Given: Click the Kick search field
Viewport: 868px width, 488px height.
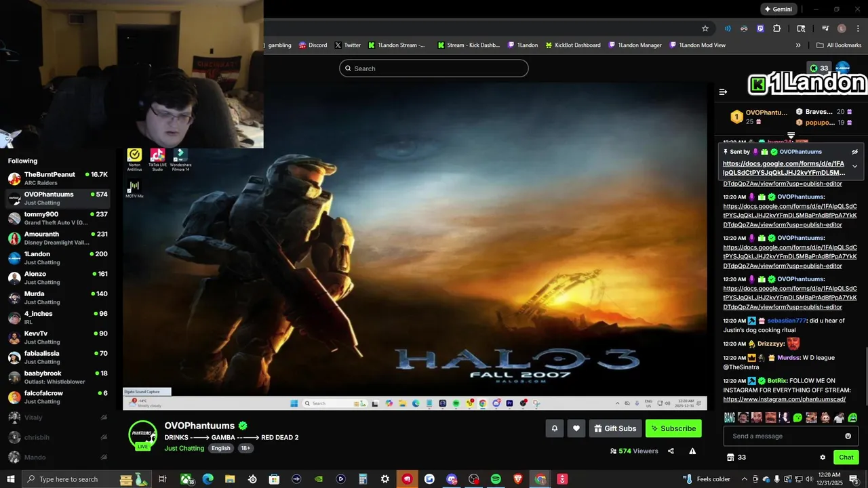Looking at the screenshot, I should point(434,68).
